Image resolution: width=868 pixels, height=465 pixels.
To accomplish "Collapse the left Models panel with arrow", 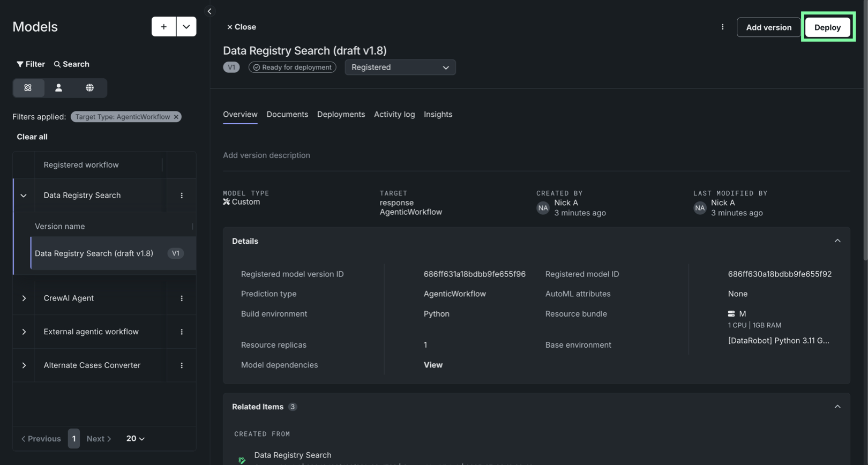I will click(209, 11).
